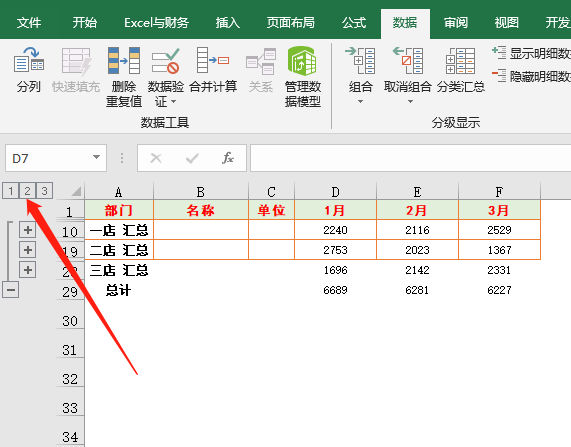Click 隐藏明细数据 hide detail button

(532, 76)
